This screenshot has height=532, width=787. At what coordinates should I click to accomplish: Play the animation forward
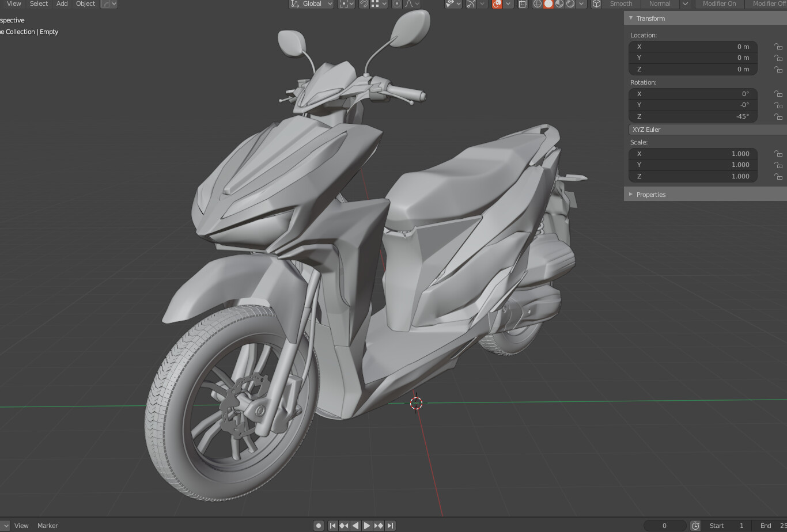click(x=367, y=525)
